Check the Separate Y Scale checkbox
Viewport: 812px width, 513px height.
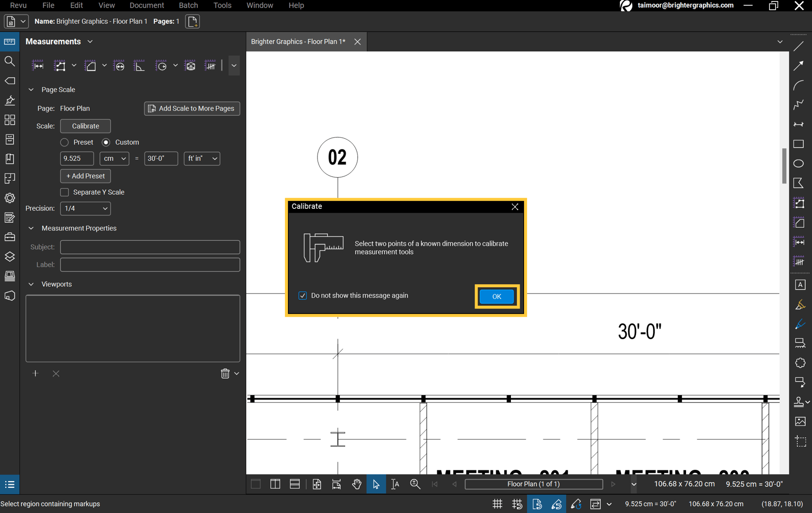64,192
